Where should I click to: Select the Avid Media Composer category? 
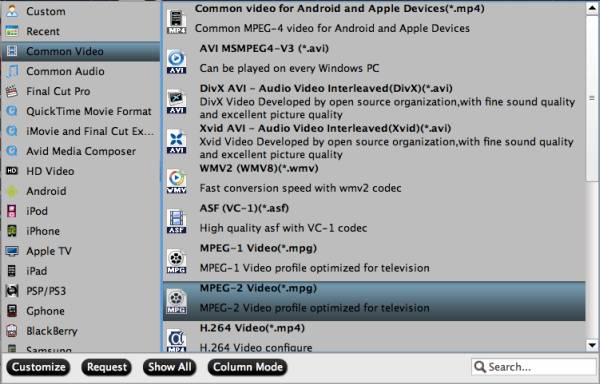tap(80, 151)
